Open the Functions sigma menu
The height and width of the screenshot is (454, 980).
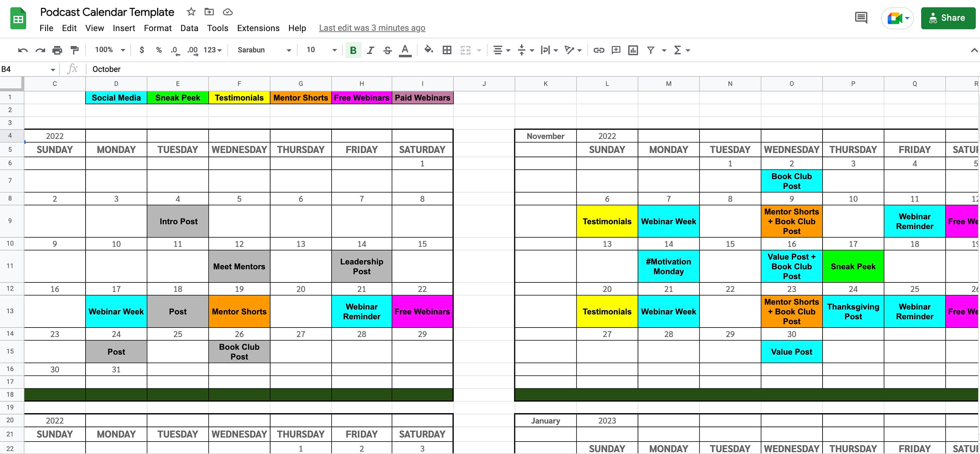[x=682, y=50]
